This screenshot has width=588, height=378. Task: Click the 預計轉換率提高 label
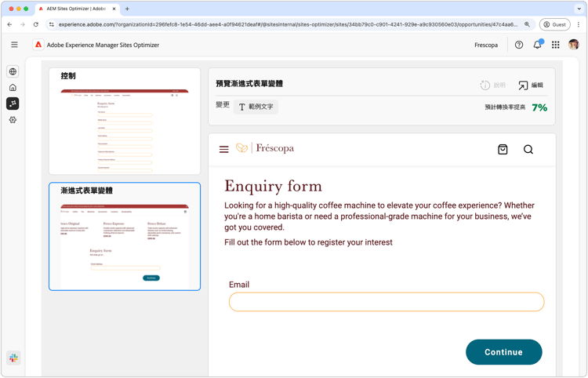point(505,107)
